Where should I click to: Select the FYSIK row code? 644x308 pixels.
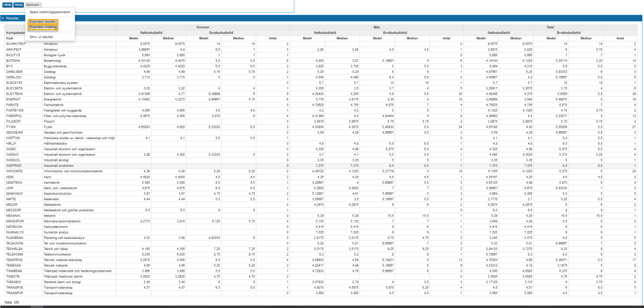tap(11, 127)
